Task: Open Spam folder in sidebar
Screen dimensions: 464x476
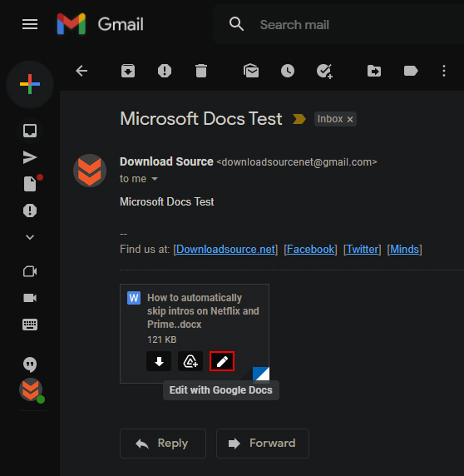Action: coord(30,211)
